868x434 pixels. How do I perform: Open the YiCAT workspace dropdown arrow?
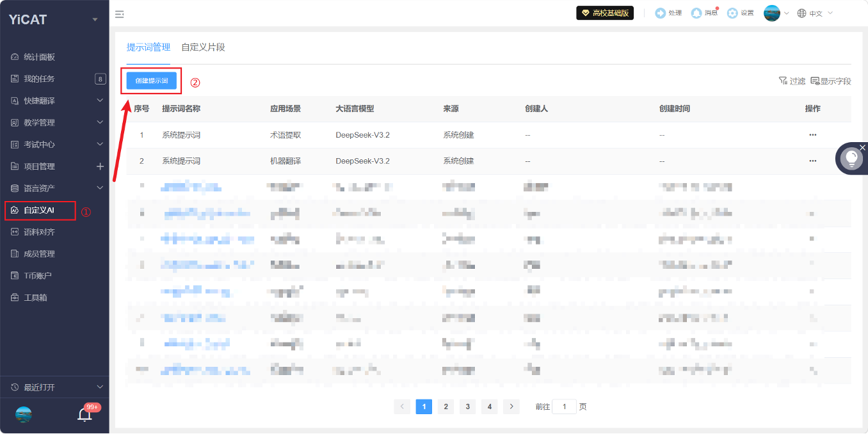pyautogui.click(x=95, y=19)
